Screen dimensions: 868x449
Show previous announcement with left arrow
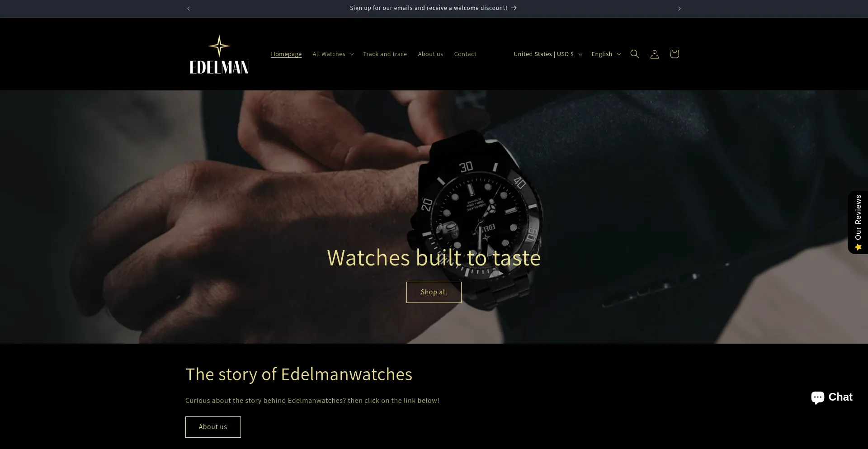pyautogui.click(x=189, y=9)
